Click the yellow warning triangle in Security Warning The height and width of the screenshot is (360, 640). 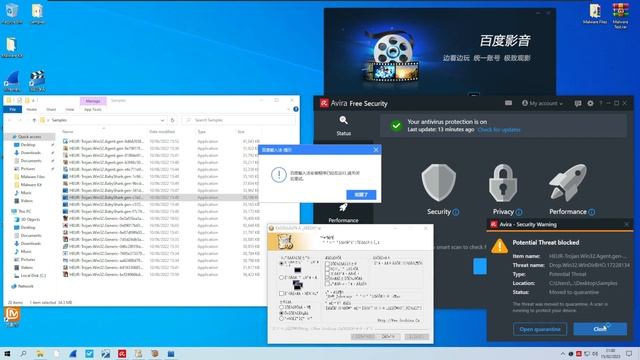tap(499, 247)
